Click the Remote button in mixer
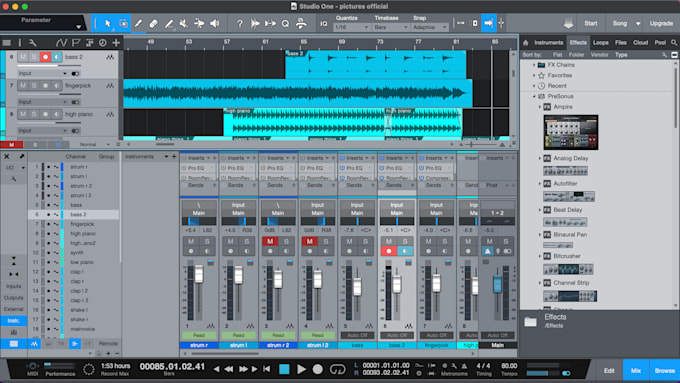Screen dimensions: 680x383 108,344
